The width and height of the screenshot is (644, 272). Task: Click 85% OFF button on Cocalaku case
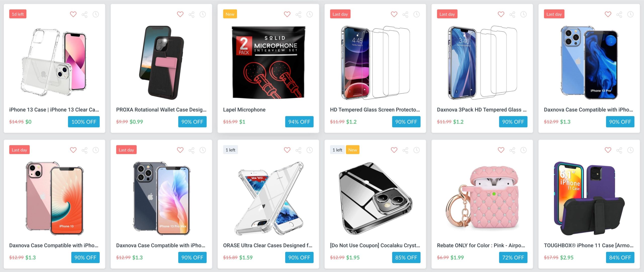406,257
